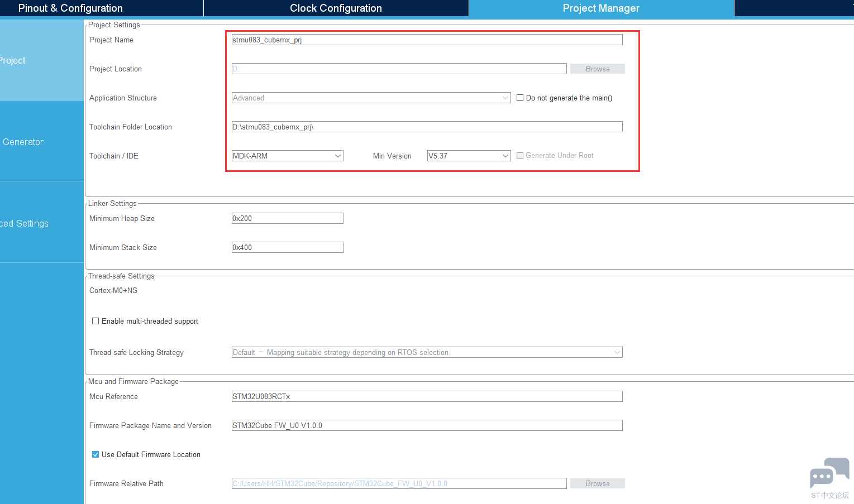Click the ST forum chat bubble icon
This screenshot has height=504, width=854.
click(829, 473)
